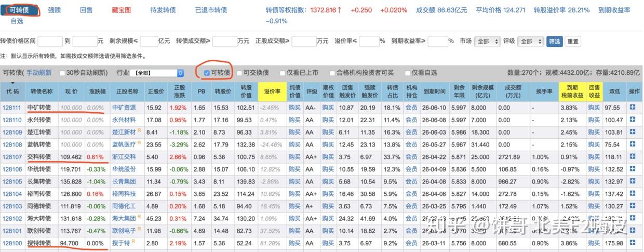The width and height of the screenshot is (644, 252).
Task: Open bond code 128100 link
Action: (x=12, y=243)
